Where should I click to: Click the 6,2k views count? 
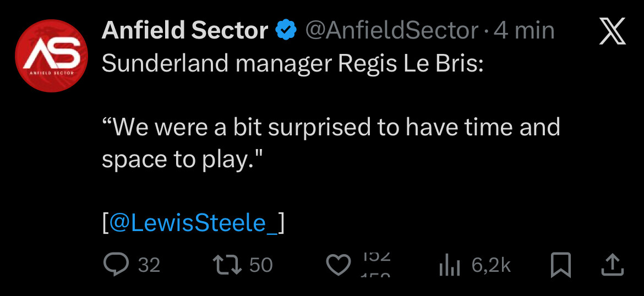(491, 266)
